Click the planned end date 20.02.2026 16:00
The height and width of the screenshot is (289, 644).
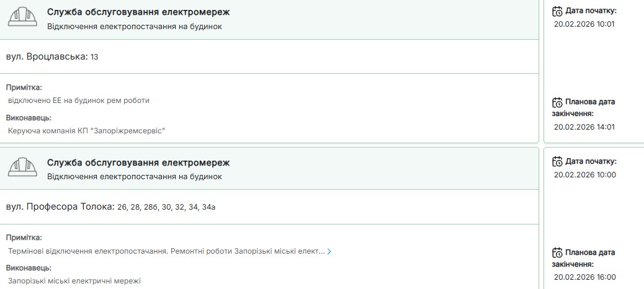pos(584,277)
